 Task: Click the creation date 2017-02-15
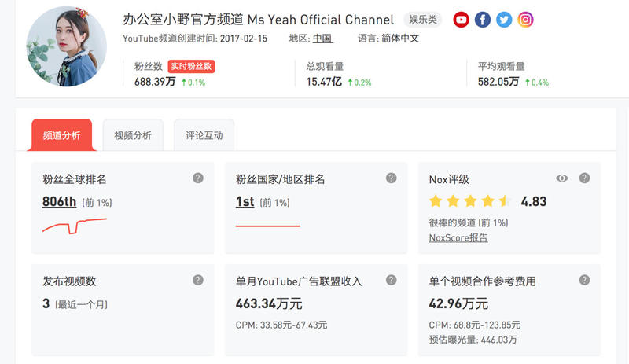point(244,39)
